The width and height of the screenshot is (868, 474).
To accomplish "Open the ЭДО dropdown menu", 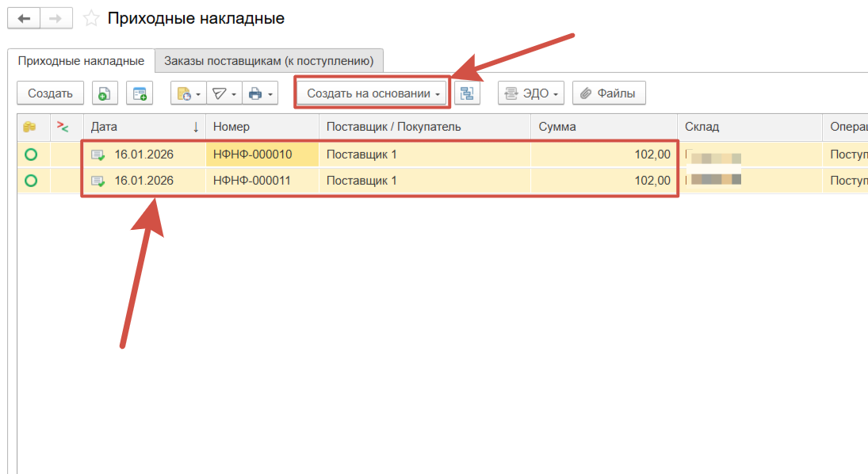I will point(531,94).
